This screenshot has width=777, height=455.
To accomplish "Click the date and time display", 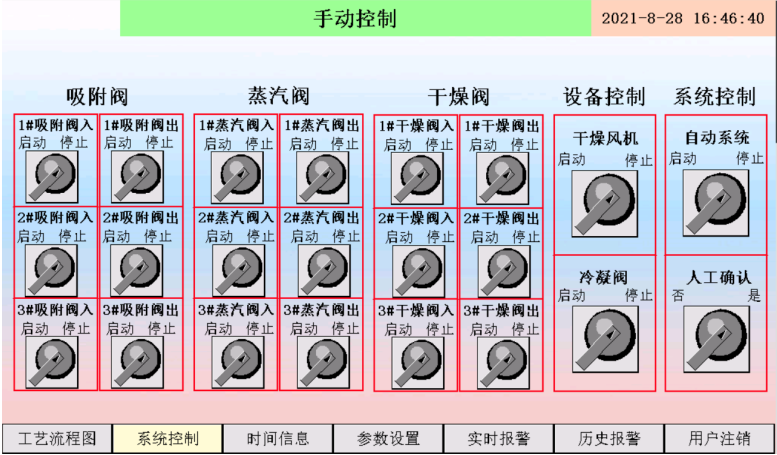I will click(684, 18).
